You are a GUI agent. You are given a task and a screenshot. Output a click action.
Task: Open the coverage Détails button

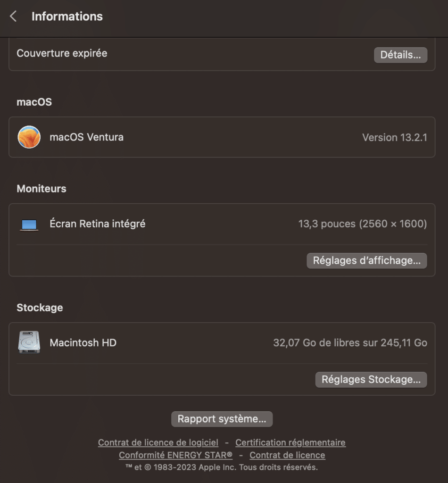(x=400, y=55)
